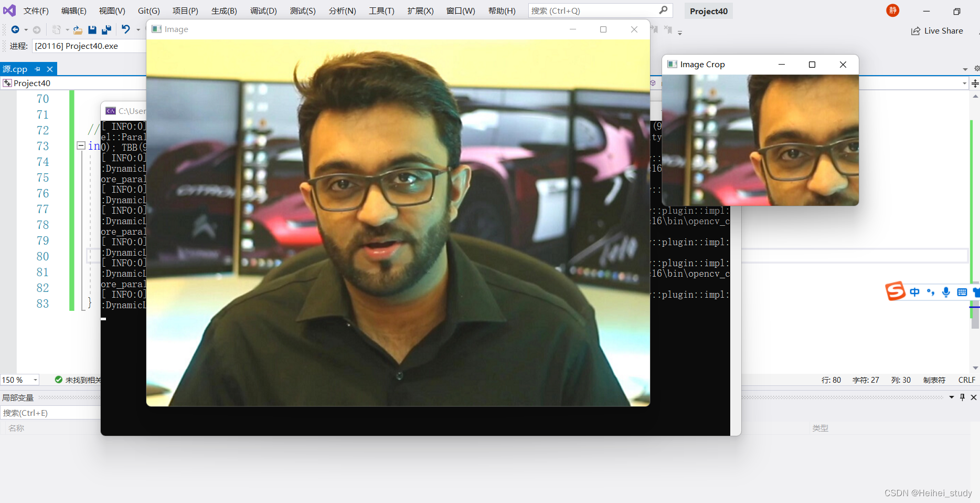Viewport: 980px width, 503px height.
Task: Click the Save icon in the toolbar
Action: click(92, 30)
